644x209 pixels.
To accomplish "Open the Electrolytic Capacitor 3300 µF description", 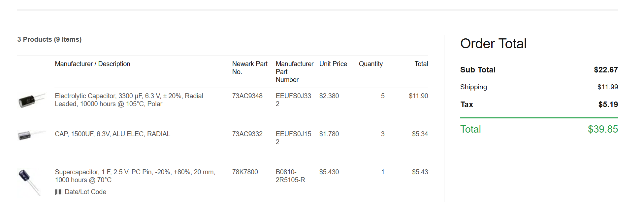I will (129, 100).
